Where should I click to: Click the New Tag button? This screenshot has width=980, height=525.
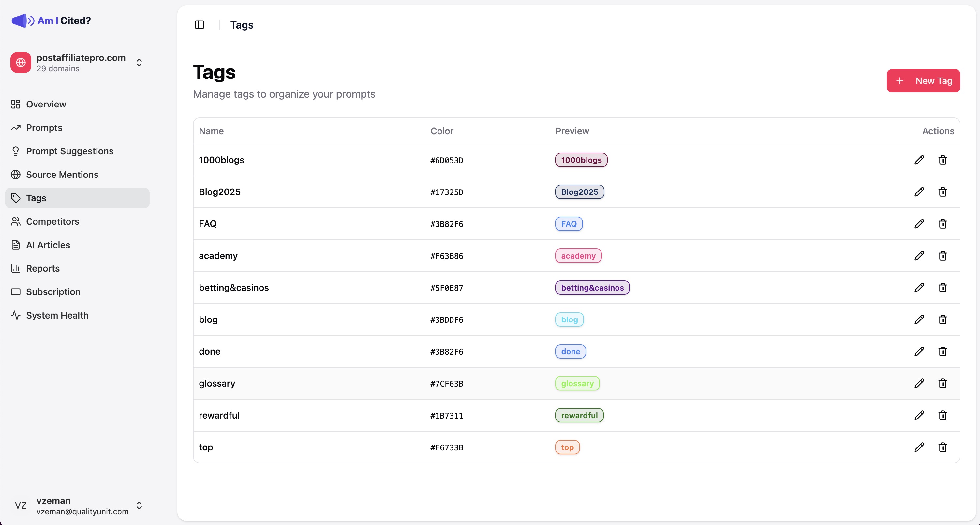pyautogui.click(x=923, y=80)
